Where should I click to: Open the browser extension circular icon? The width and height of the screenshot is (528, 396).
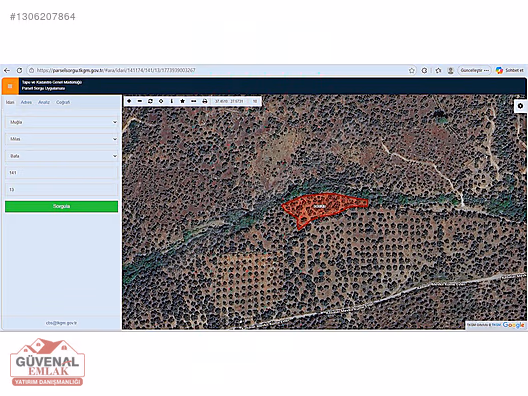tap(424, 70)
